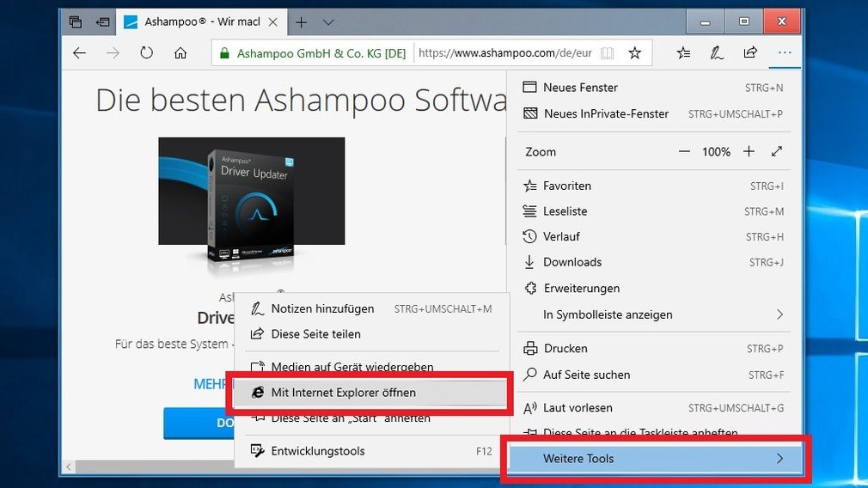
Task: Click the 100% zoom value
Action: tap(717, 151)
